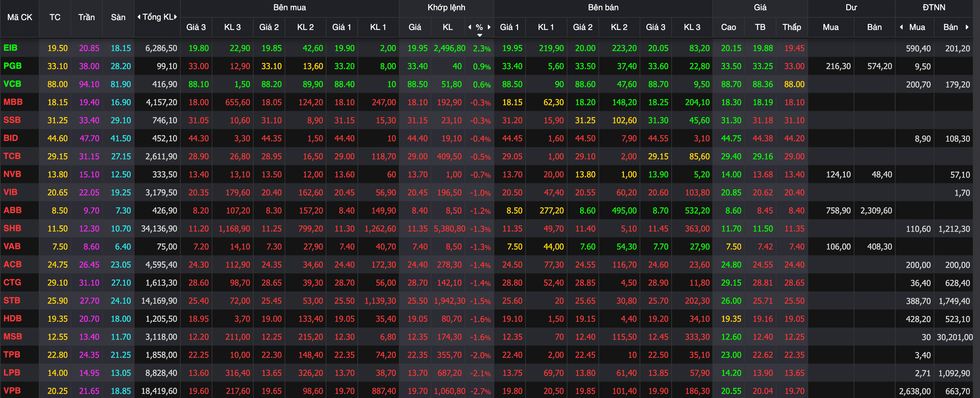The image size is (980, 398).
Task: Toggle the sort-descending arrow under % column
Action: pos(480,35)
